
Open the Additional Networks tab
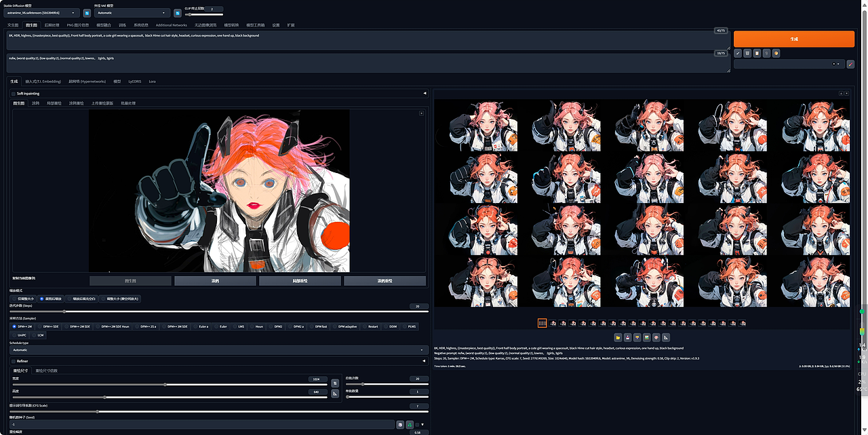pyautogui.click(x=172, y=24)
